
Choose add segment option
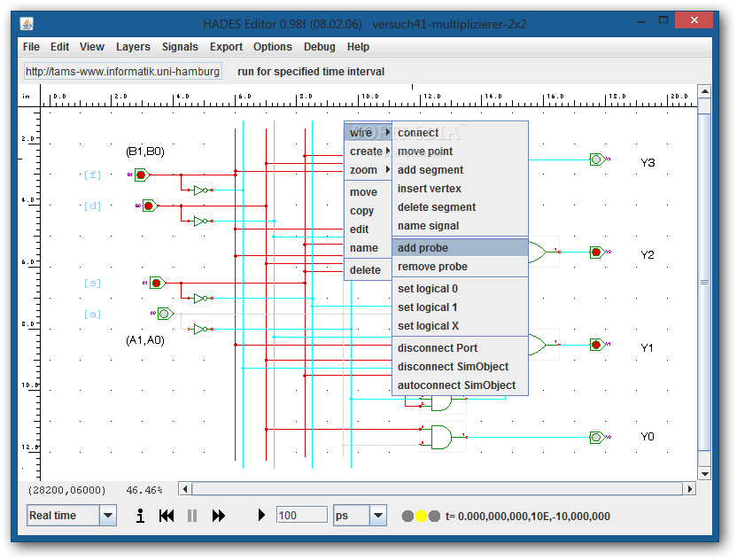[460, 170]
